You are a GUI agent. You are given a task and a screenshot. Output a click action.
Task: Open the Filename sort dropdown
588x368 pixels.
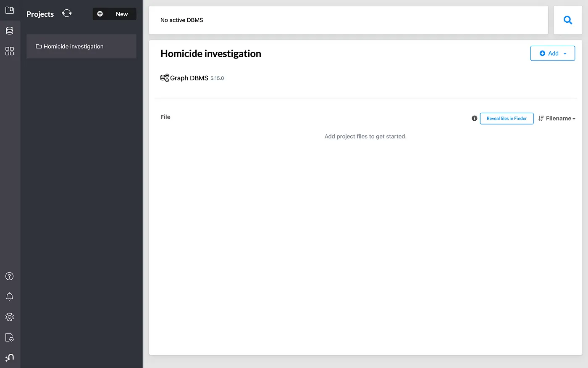tap(557, 119)
